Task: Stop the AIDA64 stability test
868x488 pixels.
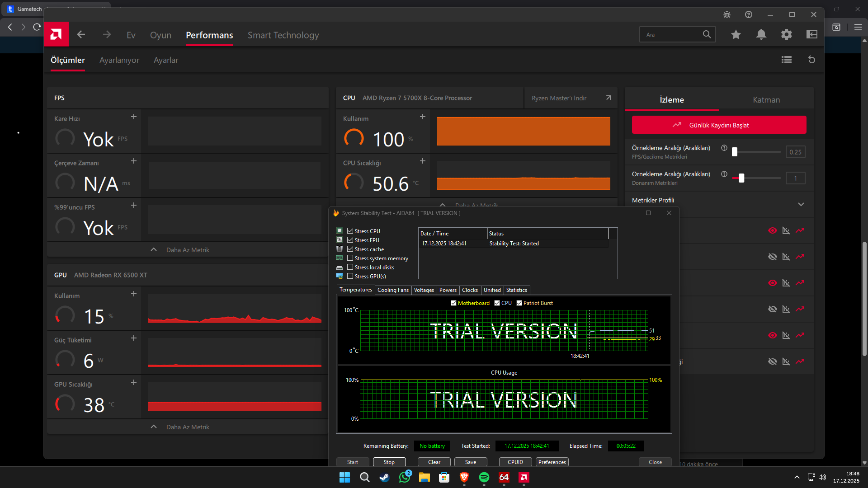Action: [389, 462]
